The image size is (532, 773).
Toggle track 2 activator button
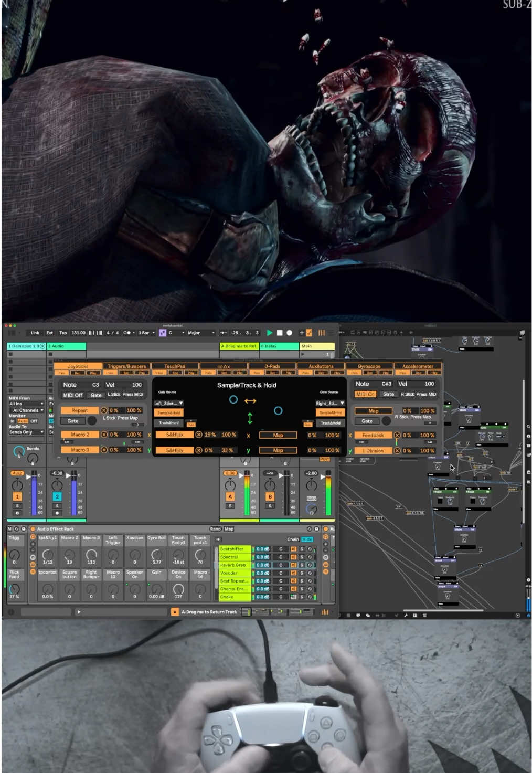pyautogui.click(x=57, y=496)
